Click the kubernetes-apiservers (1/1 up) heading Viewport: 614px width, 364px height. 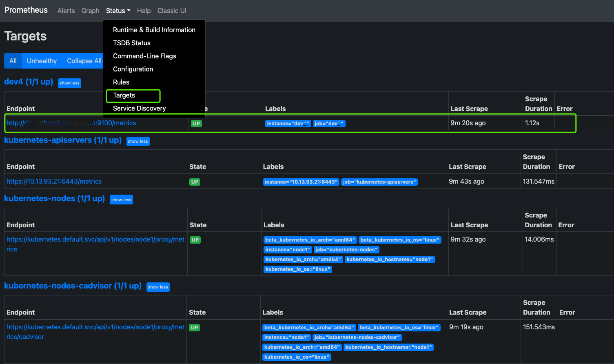pos(63,140)
